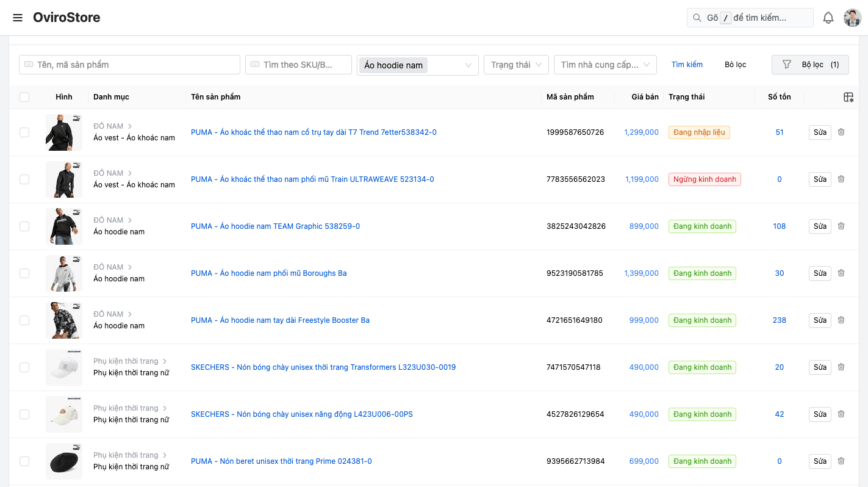
Task: Delete the T7 Trend jacket row
Action: [x=841, y=132]
